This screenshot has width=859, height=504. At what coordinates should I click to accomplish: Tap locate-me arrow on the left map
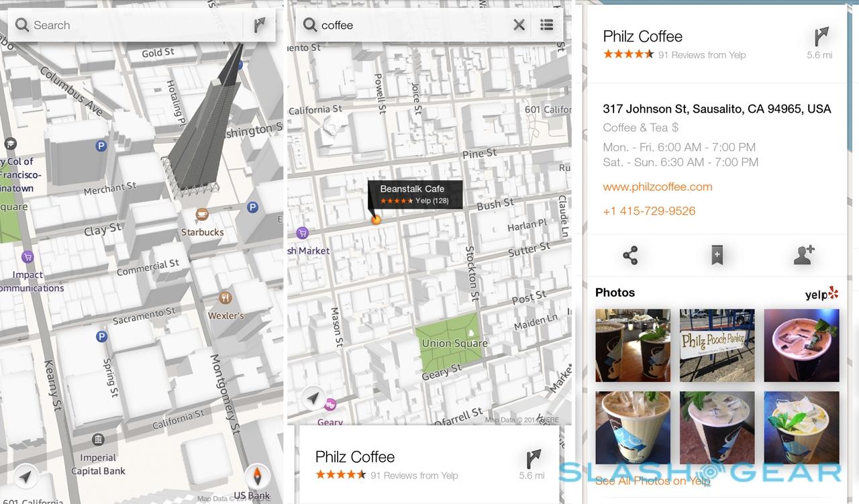(26, 476)
